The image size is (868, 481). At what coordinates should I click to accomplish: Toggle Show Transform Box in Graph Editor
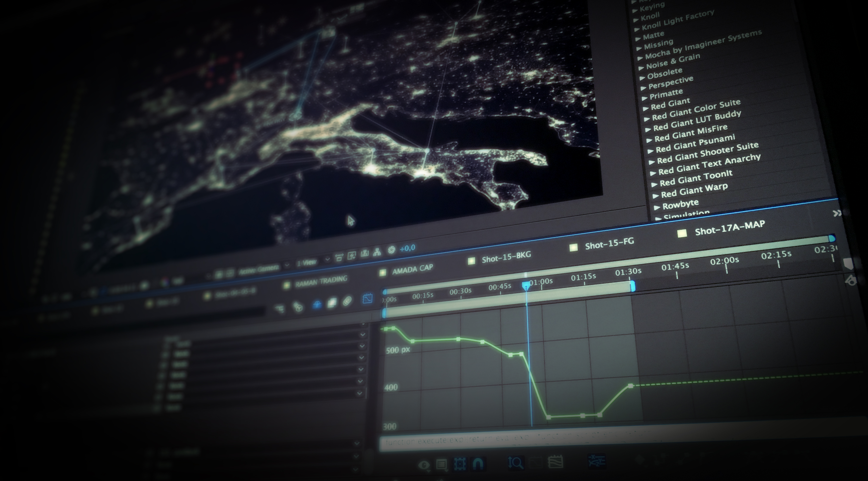[460, 464]
